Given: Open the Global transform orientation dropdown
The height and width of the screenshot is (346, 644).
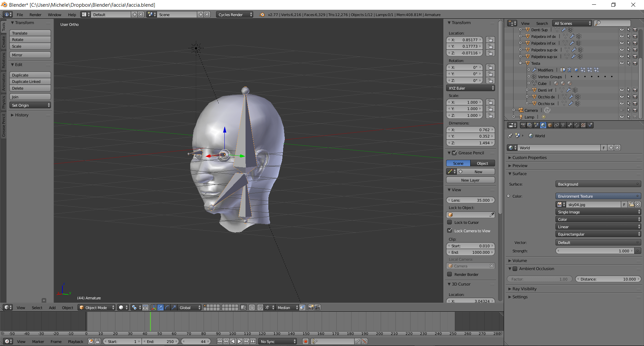Looking at the screenshot, I should pyautogui.click(x=189, y=307).
